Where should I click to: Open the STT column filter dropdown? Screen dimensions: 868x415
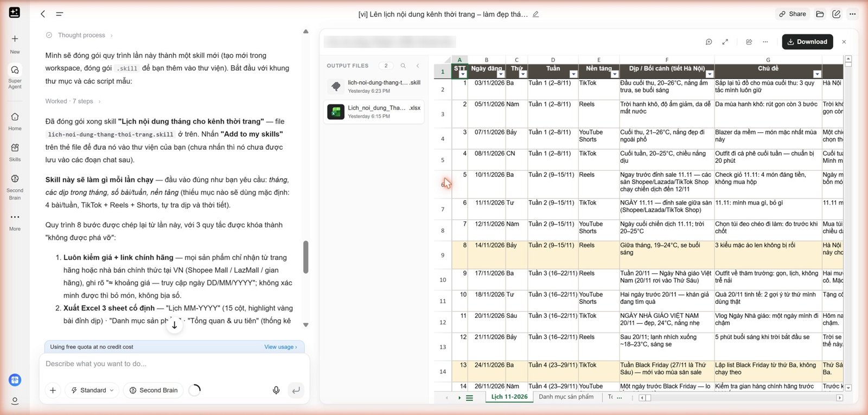[463, 74]
